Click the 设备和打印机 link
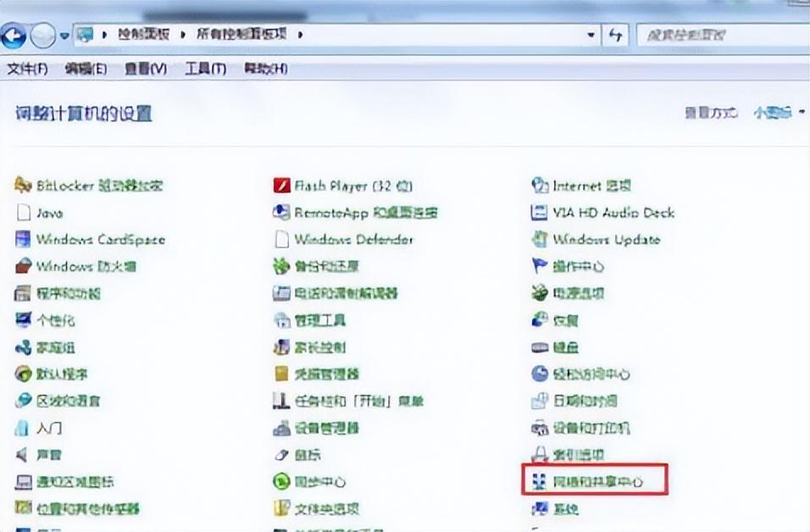 pyautogui.click(x=591, y=428)
